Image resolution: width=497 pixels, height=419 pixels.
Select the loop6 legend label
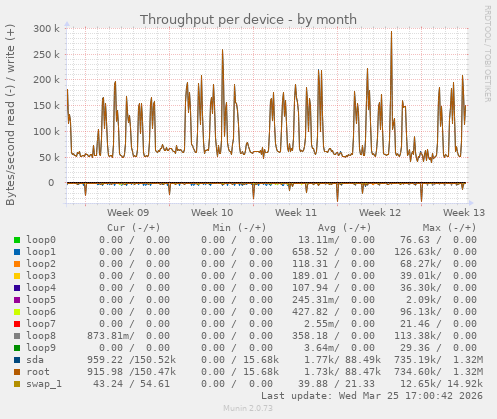[x=41, y=312]
